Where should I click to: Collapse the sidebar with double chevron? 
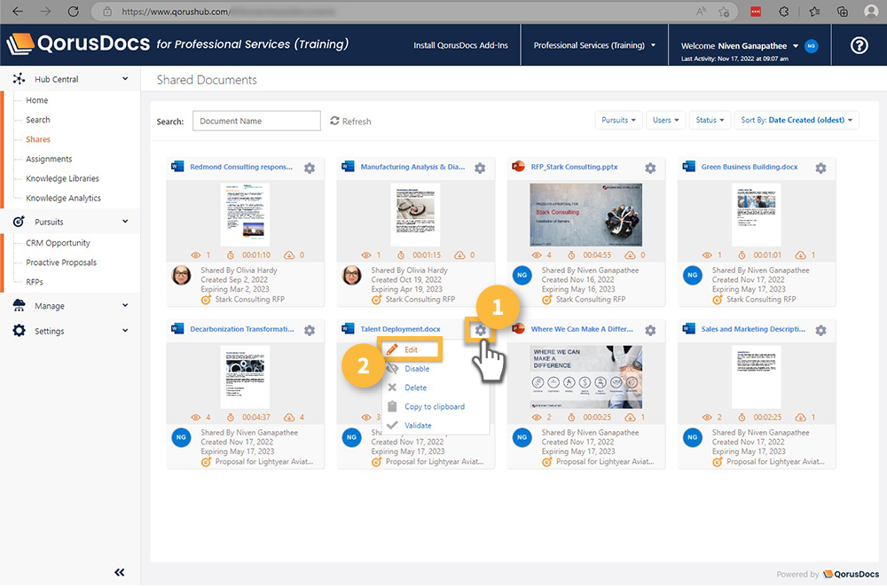[x=120, y=572]
